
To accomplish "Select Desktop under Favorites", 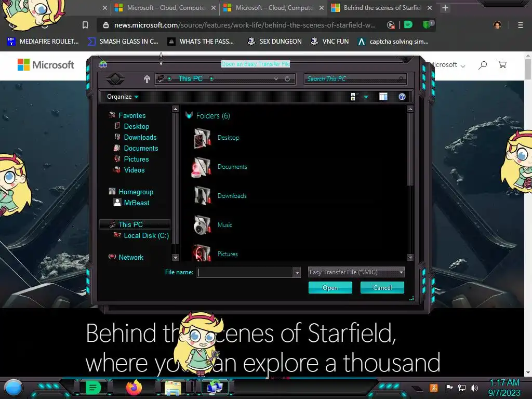I will (x=137, y=126).
